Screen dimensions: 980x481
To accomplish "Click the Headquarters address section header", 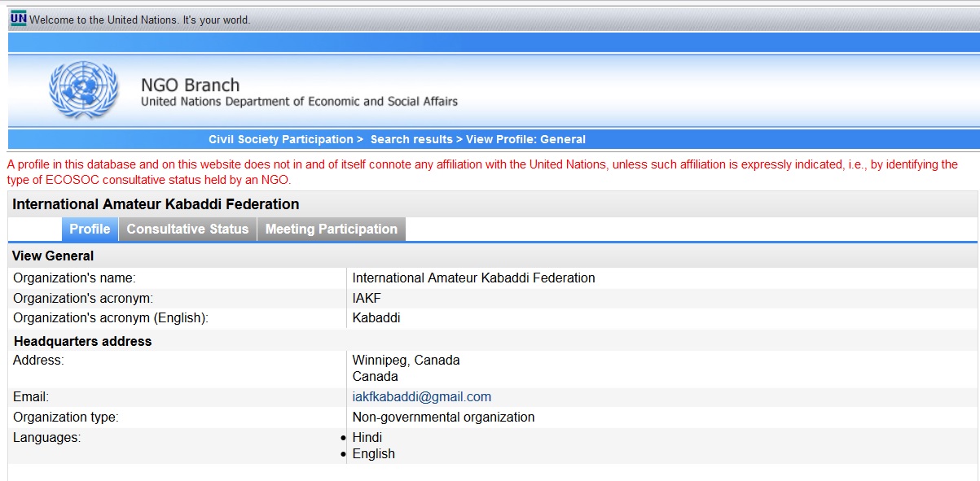I will coord(82,341).
